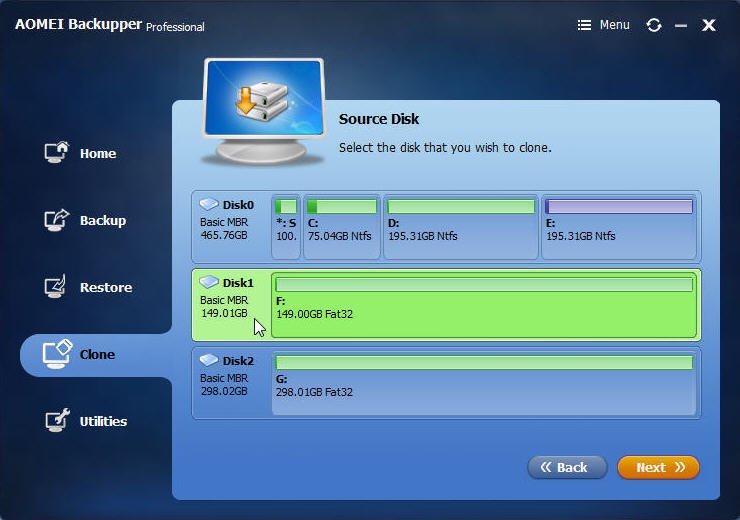This screenshot has height=520, width=740.
Task: Click 'Select the disk that you wish to clone.'
Action: [x=445, y=148]
